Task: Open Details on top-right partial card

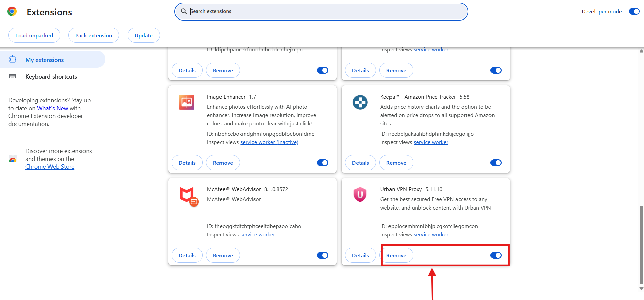Action: [361, 70]
